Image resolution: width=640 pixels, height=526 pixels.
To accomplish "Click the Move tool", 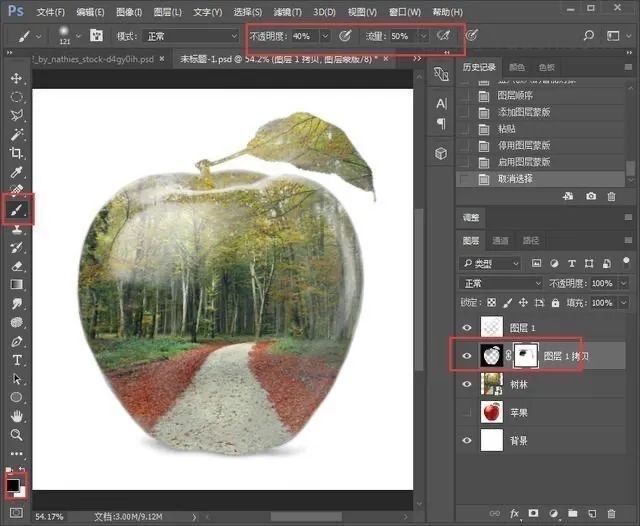I will click(17, 78).
